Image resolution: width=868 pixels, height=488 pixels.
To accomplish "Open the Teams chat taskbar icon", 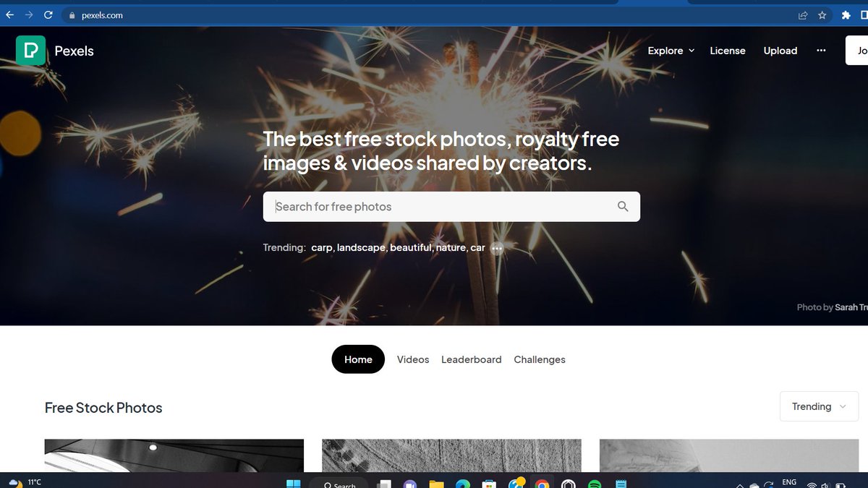I will pyautogui.click(x=410, y=484).
